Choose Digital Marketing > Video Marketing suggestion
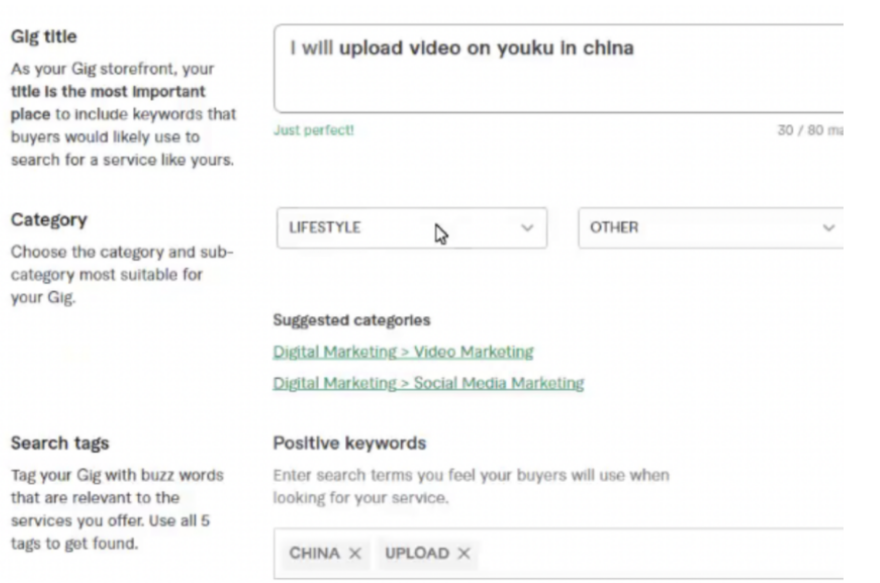The image size is (880, 583). pyautogui.click(x=403, y=352)
